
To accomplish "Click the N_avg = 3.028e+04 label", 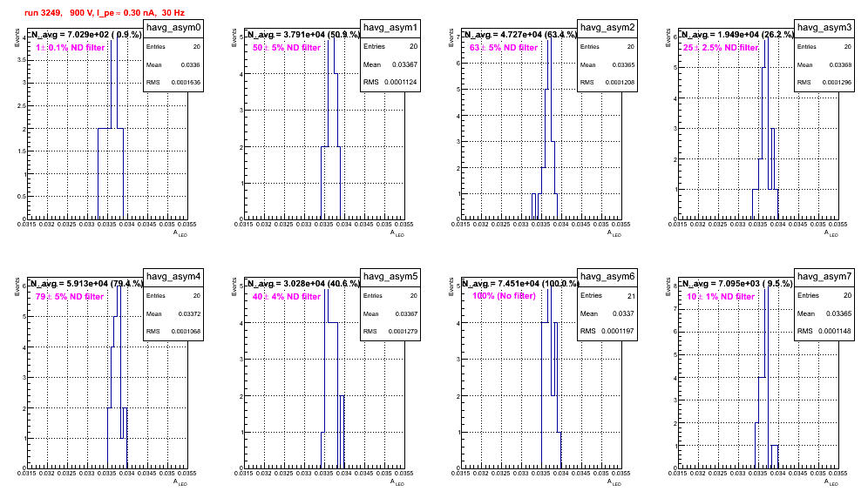I will pos(303,283).
